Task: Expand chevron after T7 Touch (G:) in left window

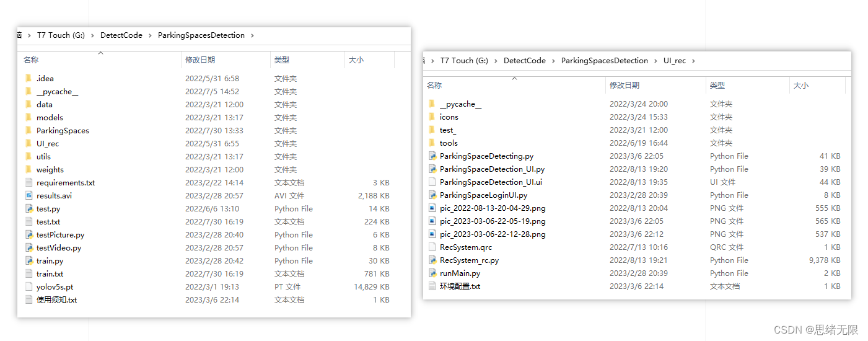Action: [93, 35]
